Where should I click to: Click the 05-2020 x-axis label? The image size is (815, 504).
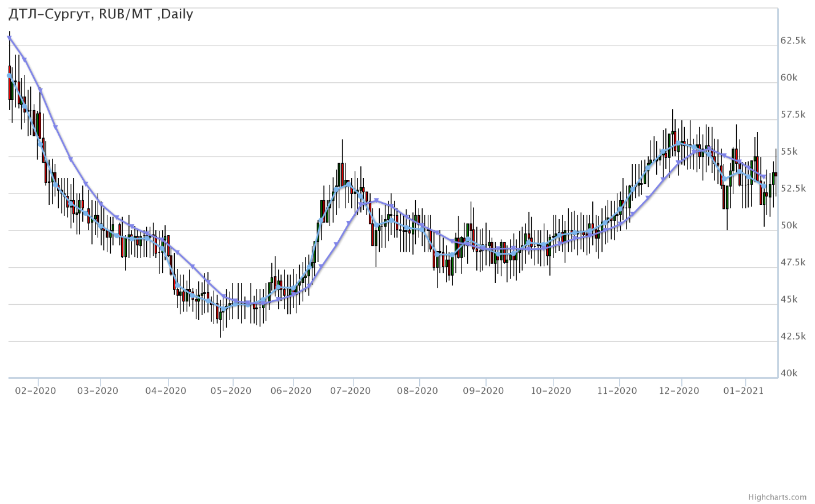click(x=231, y=391)
